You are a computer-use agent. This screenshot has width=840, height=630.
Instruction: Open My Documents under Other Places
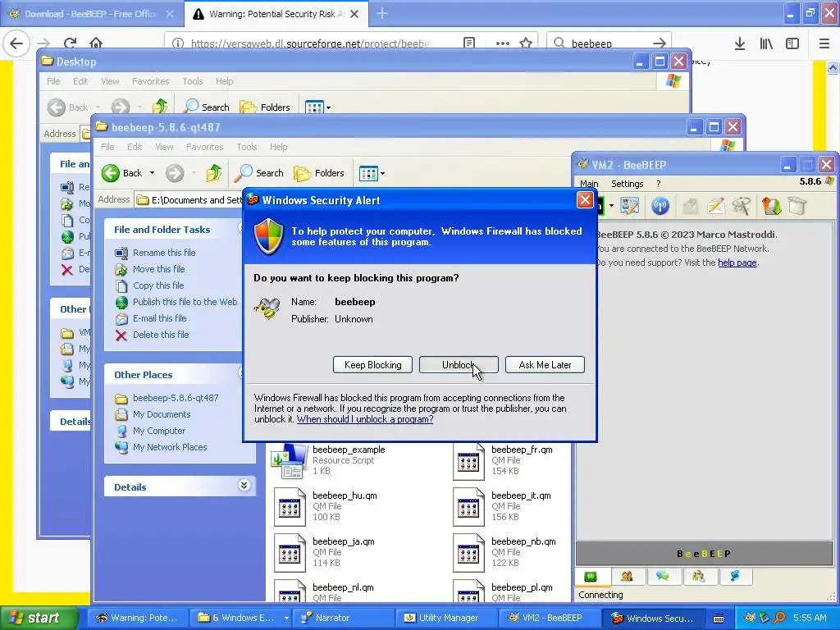click(x=162, y=414)
